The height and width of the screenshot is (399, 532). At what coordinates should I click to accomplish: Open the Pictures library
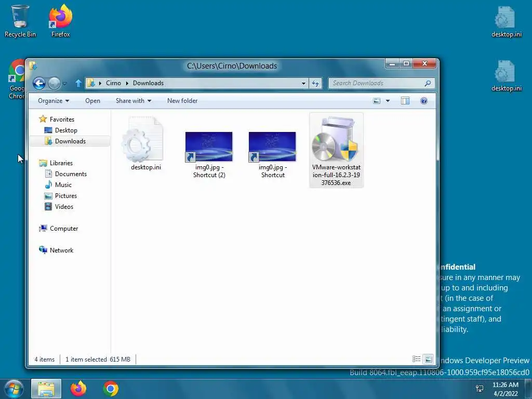[x=61, y=196]
